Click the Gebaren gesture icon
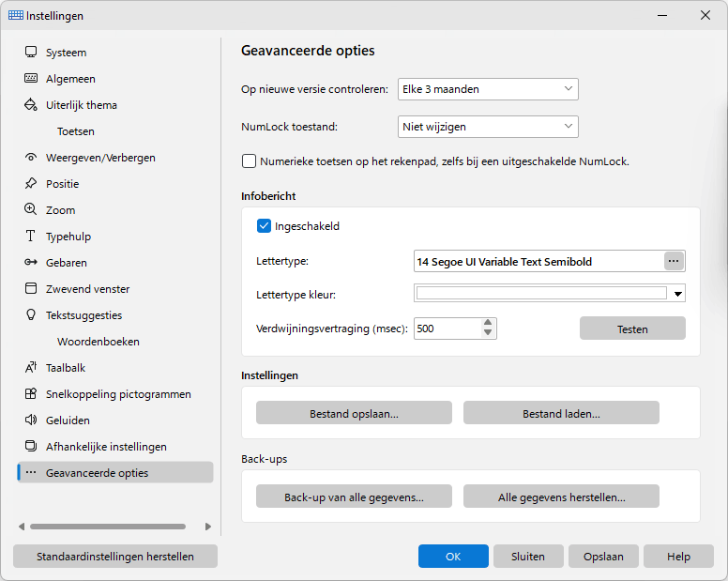Viewport: 728px width, 581px height. click(x=31, y=263)
